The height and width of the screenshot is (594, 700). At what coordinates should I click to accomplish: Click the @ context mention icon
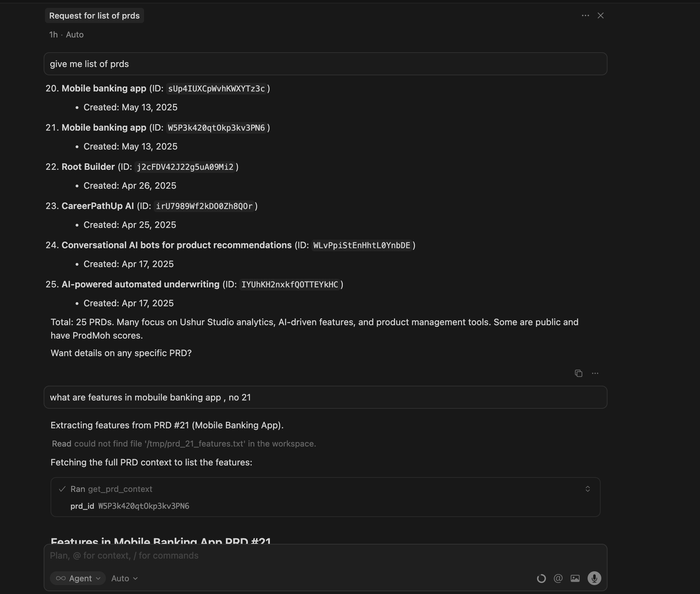(558, 578)
